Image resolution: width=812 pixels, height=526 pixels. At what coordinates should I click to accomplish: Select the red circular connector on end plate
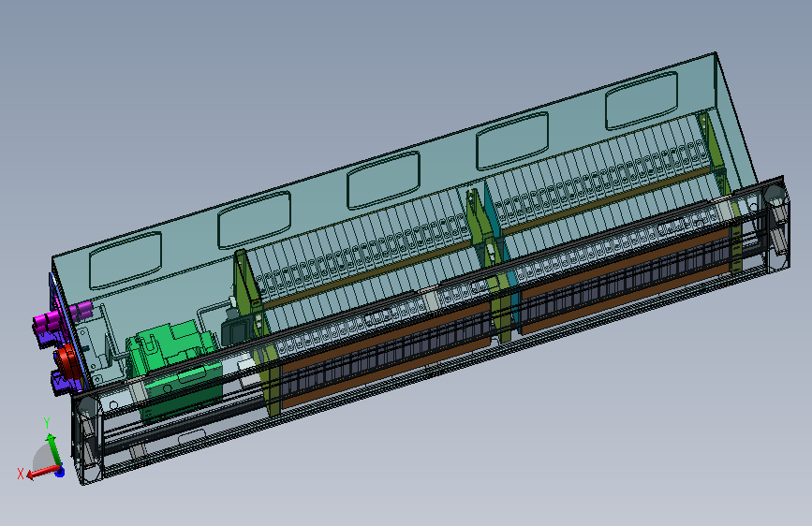tap(66, 360)
